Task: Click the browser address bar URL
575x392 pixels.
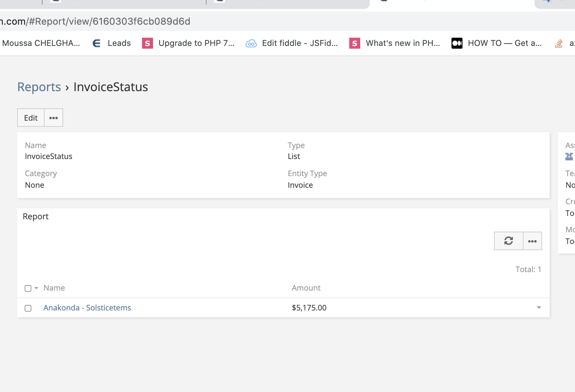Action: coord(103,21)
